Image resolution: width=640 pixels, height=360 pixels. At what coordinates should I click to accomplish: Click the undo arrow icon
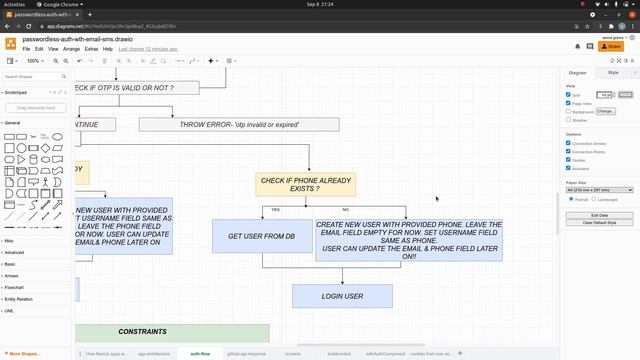click(80, 61)
